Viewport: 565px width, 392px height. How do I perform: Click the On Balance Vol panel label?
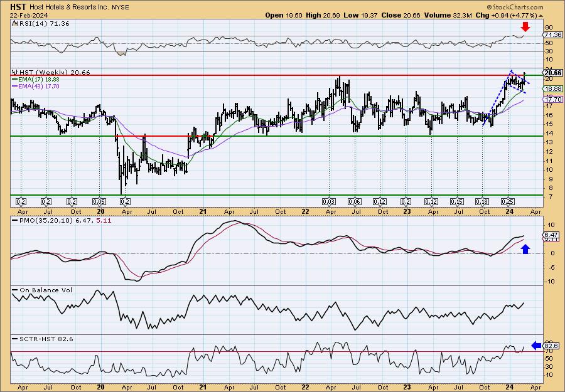45,290
